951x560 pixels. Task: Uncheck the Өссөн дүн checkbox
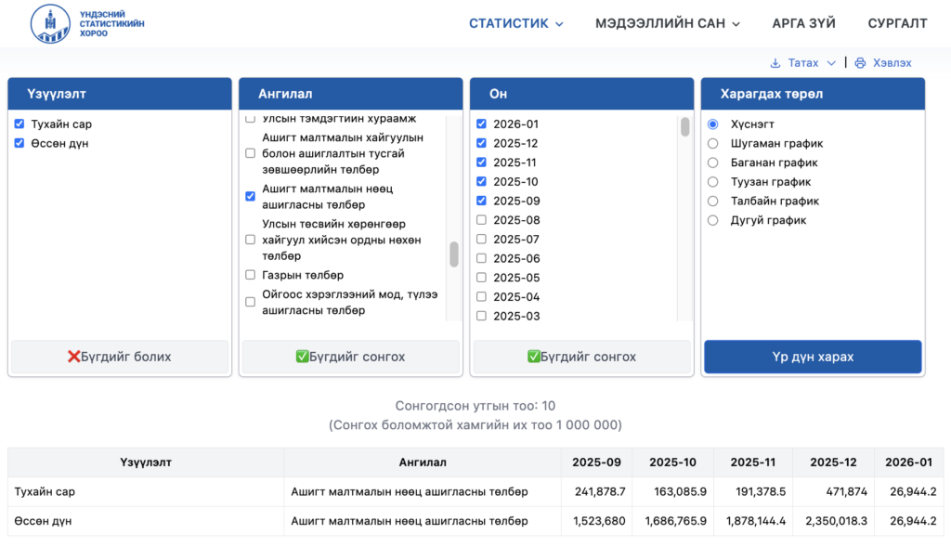[x=20, y=144]
